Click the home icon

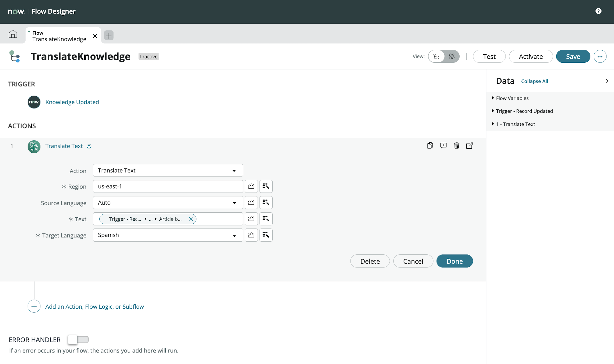[13, 34]
